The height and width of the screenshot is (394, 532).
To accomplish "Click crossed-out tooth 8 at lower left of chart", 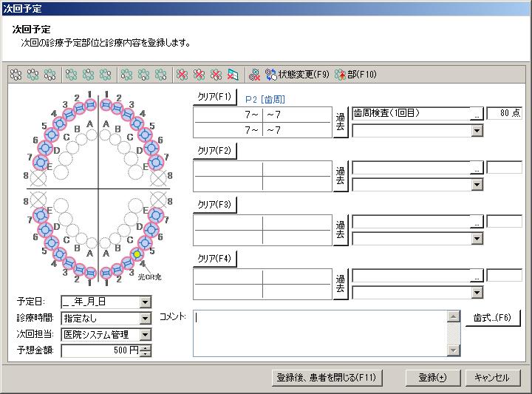I will 38,200.
